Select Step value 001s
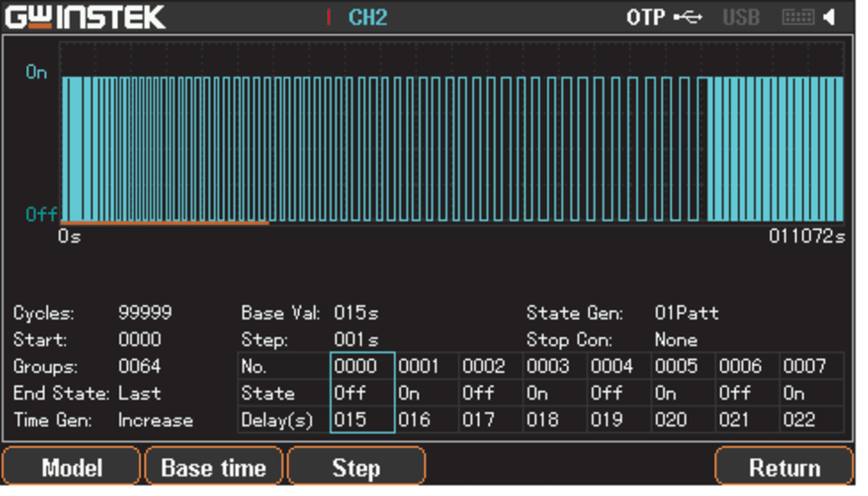The image size is (868, 496). (356, 340)
